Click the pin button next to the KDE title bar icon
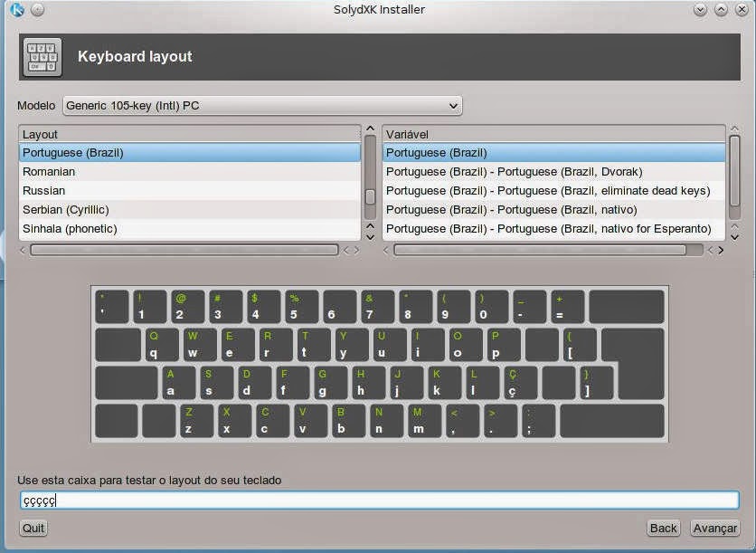The height and width of the screenshot is (553, 756). pyautogui.click(x=37, y=10)
